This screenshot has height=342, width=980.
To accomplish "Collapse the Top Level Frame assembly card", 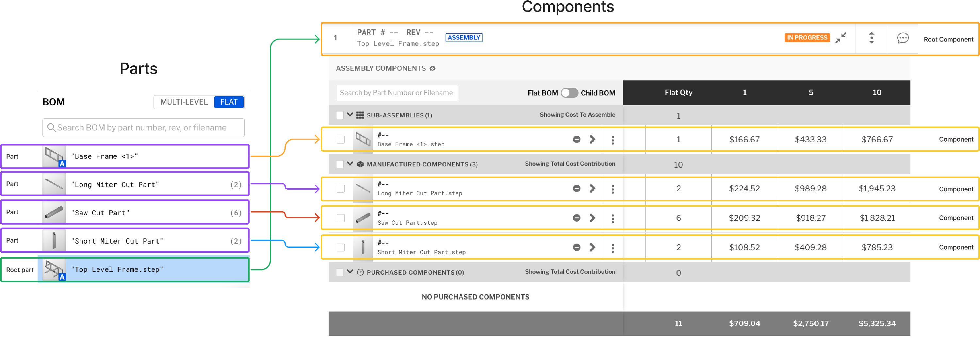I will tap(842, 37).
